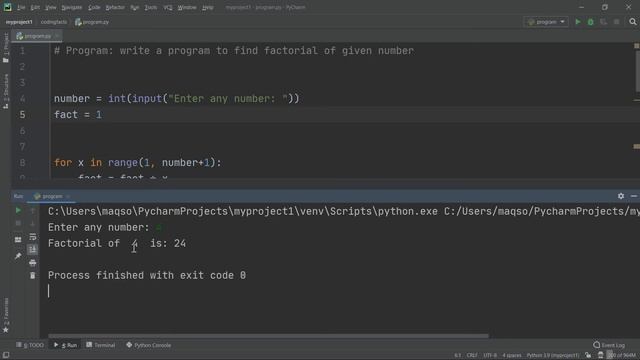
Task: Click the Stop square in Run panel
Action: pos(18,223)
